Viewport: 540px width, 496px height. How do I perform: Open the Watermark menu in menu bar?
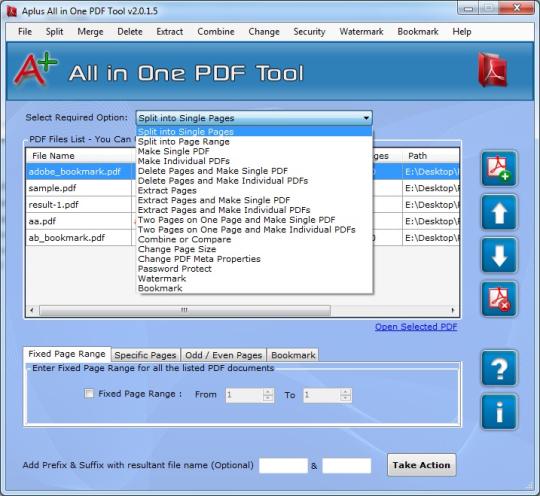point(361,32)
